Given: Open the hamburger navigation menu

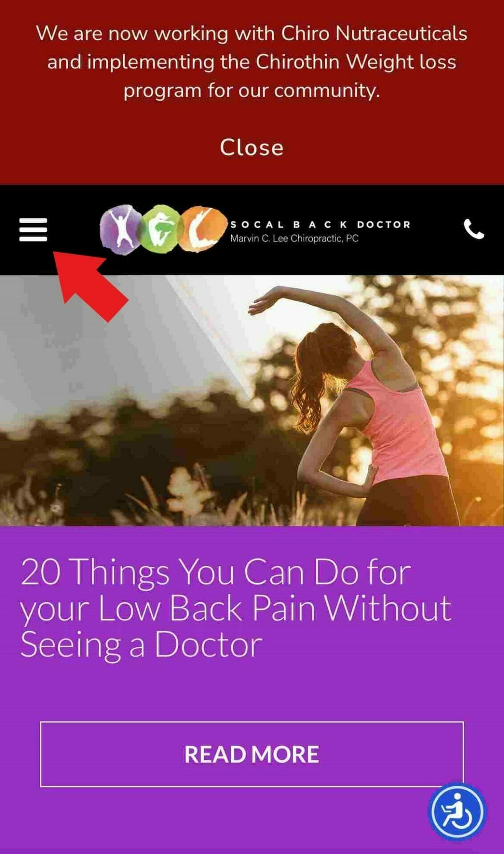Looking at the screenshot, I should pyautogui.click(x=33, y=230).
